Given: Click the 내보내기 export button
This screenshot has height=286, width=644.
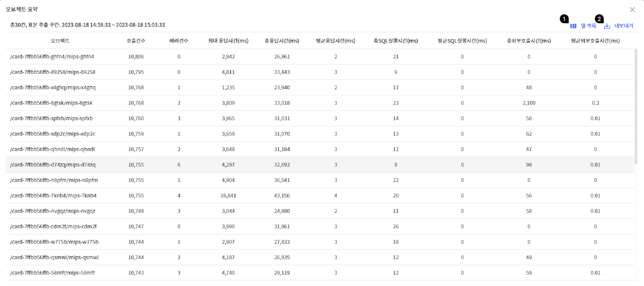Looking at the screenshot, I should click(623, 26).
